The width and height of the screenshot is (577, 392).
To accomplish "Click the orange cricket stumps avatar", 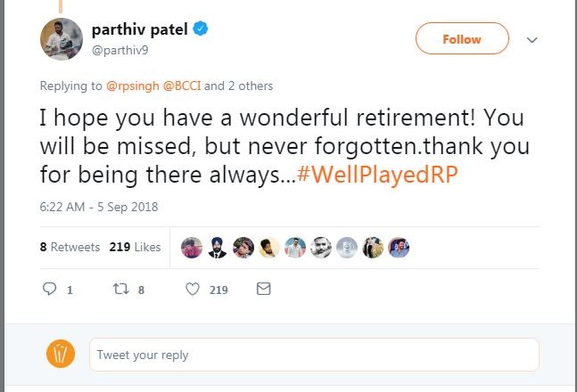I will [61, 354].
